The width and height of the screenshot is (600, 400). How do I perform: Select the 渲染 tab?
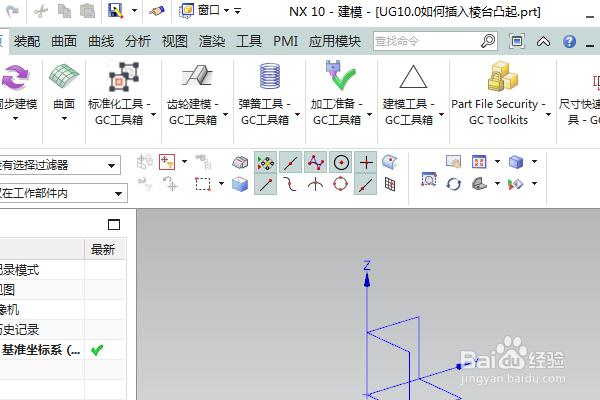click(x=212, y=41)
